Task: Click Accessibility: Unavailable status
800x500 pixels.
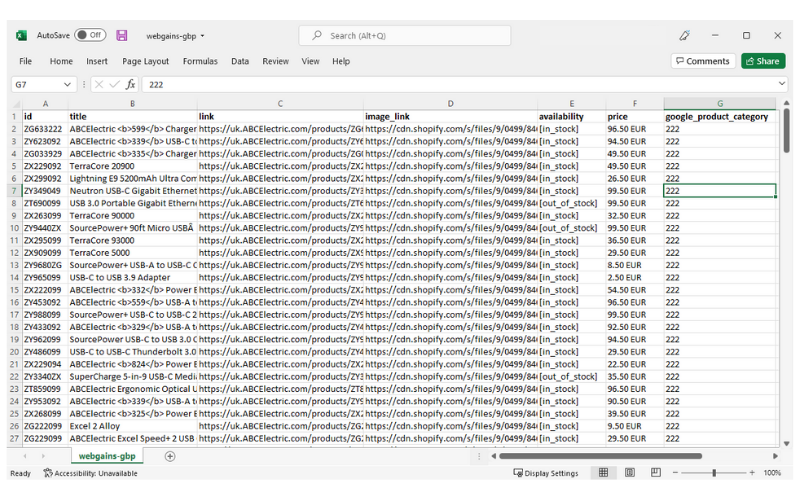Action: (90, 473)
